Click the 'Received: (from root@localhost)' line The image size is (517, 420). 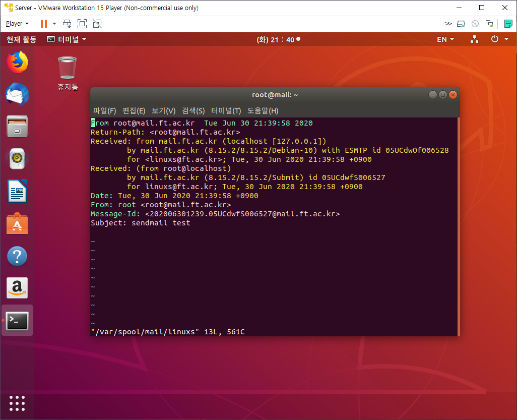(x=161, y=168)
